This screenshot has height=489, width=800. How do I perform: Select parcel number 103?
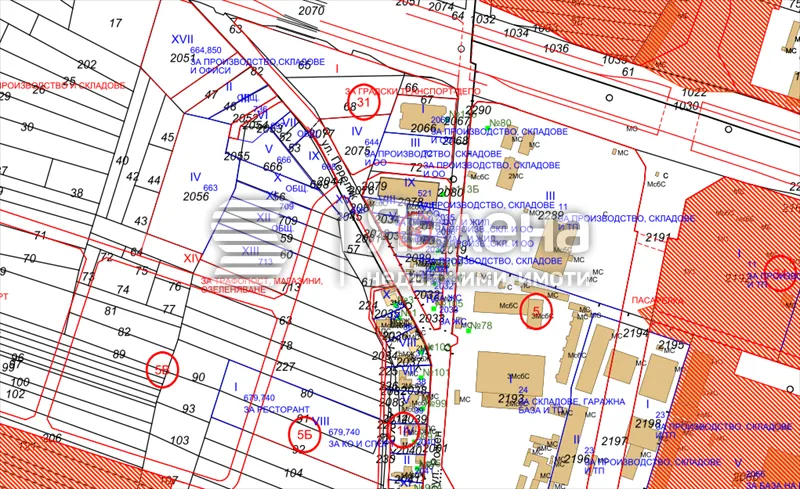(180, 440)
